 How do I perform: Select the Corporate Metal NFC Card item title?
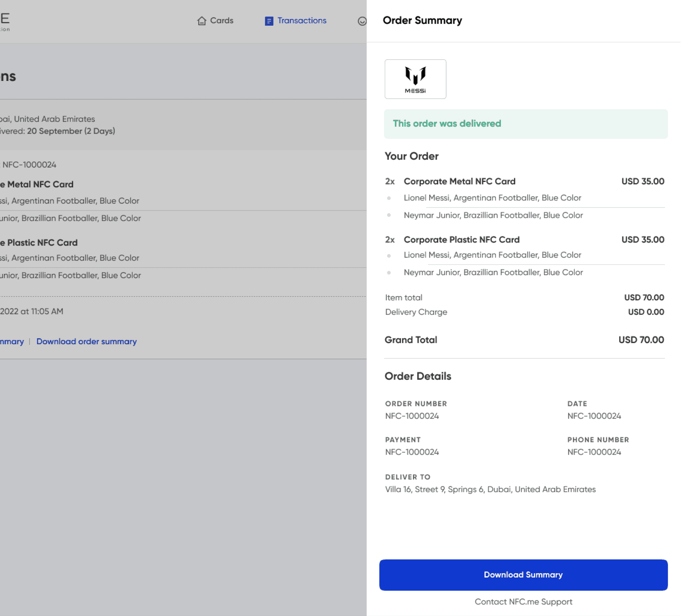point(459,181)
